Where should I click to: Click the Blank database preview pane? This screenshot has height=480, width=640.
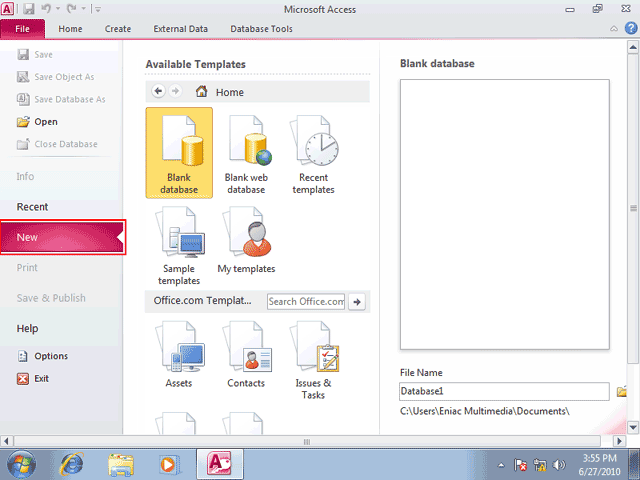coord(504,214)
